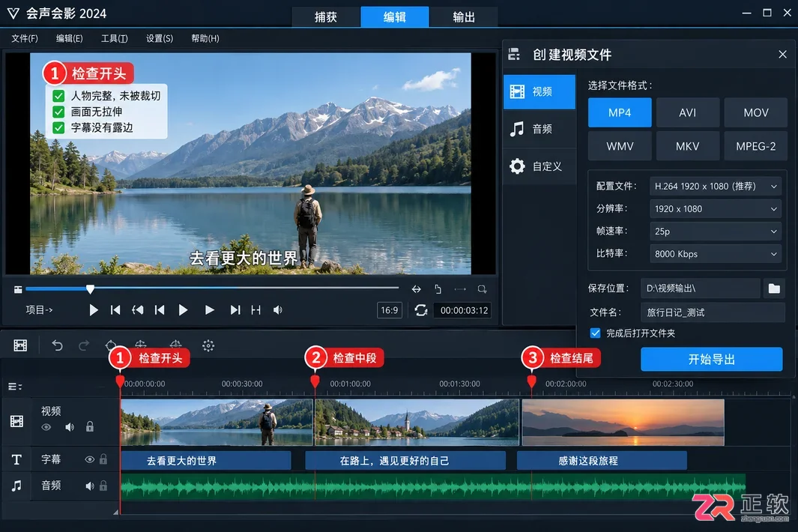Open the 工具(T) menu
The image size is (798, 532).
(x=114, y=38)
